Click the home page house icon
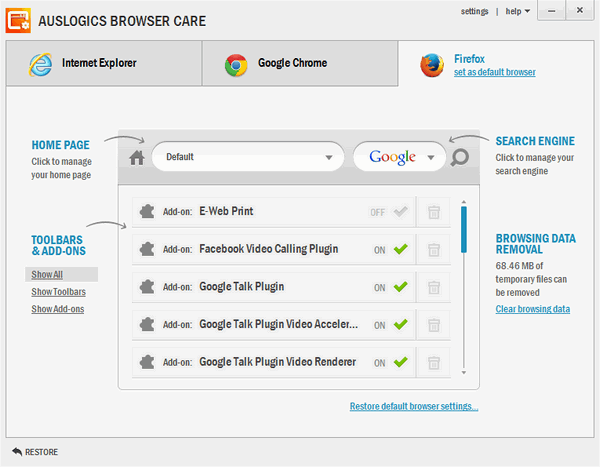This screenshot has height=467, width=600. [137, 157]
